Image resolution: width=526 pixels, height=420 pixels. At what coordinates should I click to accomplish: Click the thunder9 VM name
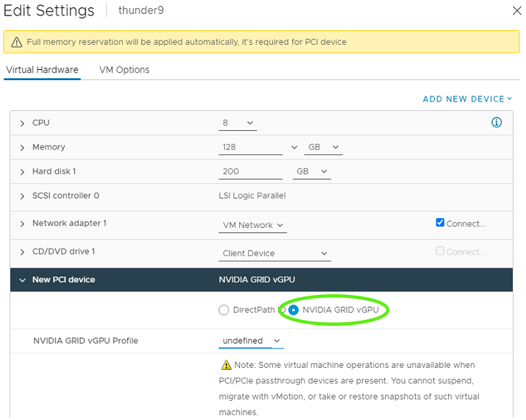pyautogui.click(x=141, y=10)
